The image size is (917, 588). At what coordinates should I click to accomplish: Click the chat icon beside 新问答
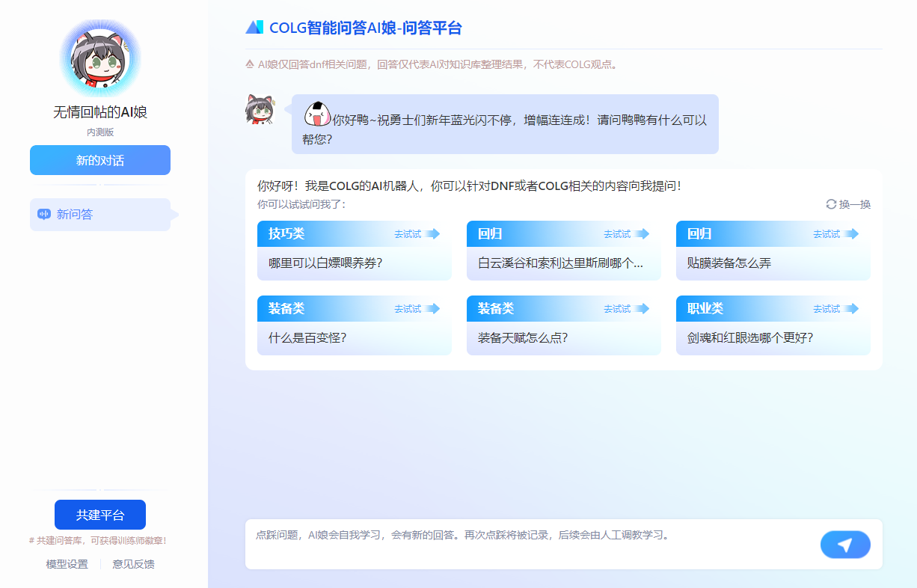point(44,215)
